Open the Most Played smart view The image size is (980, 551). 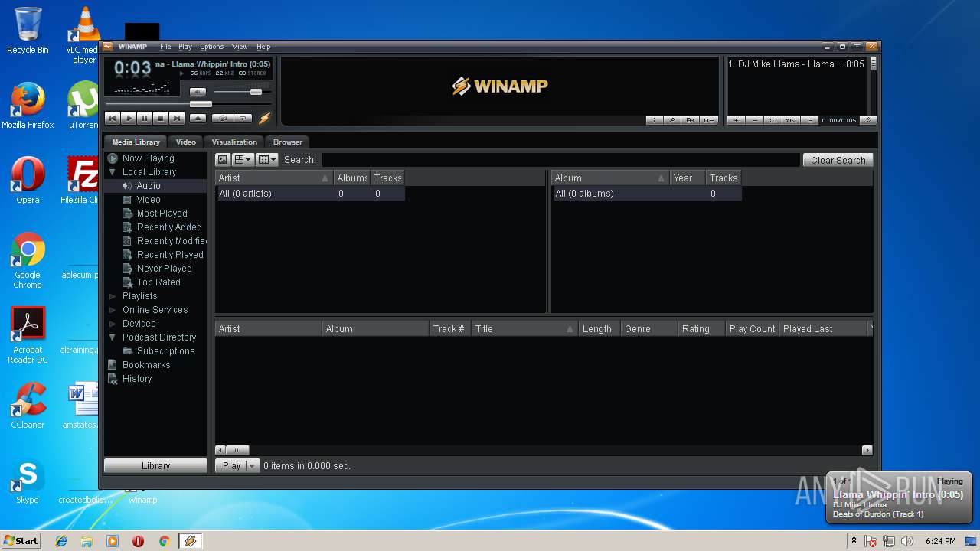click(x=162, y=214)
